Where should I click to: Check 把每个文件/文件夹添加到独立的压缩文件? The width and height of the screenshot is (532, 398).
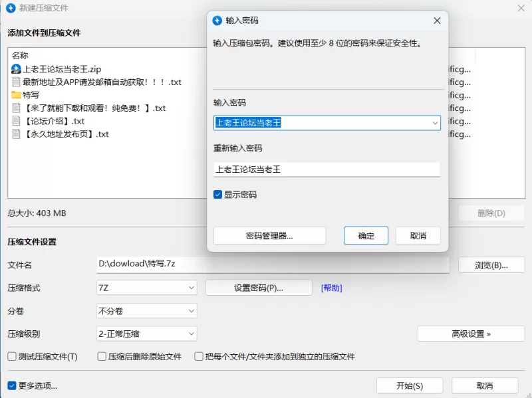[199, 357]
